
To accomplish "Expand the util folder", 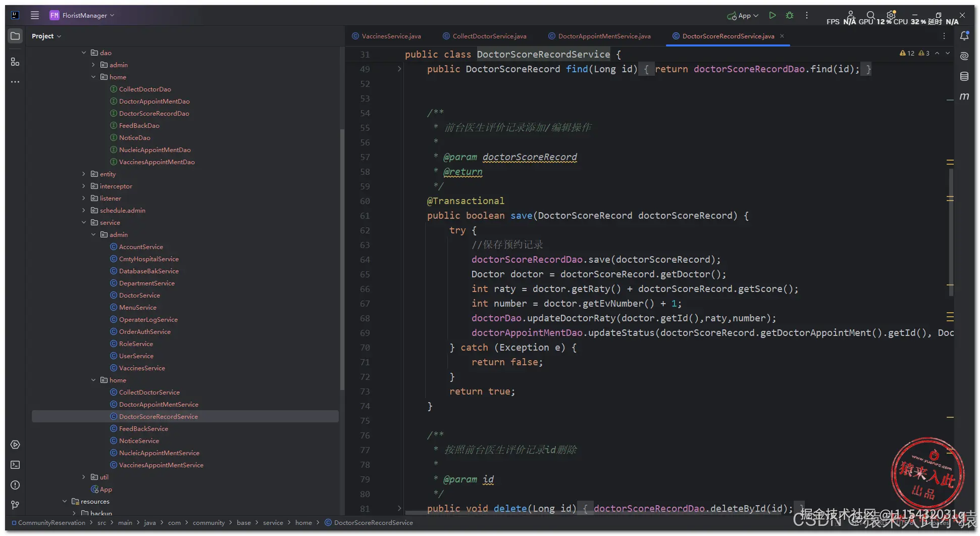I will click(84, 477).
